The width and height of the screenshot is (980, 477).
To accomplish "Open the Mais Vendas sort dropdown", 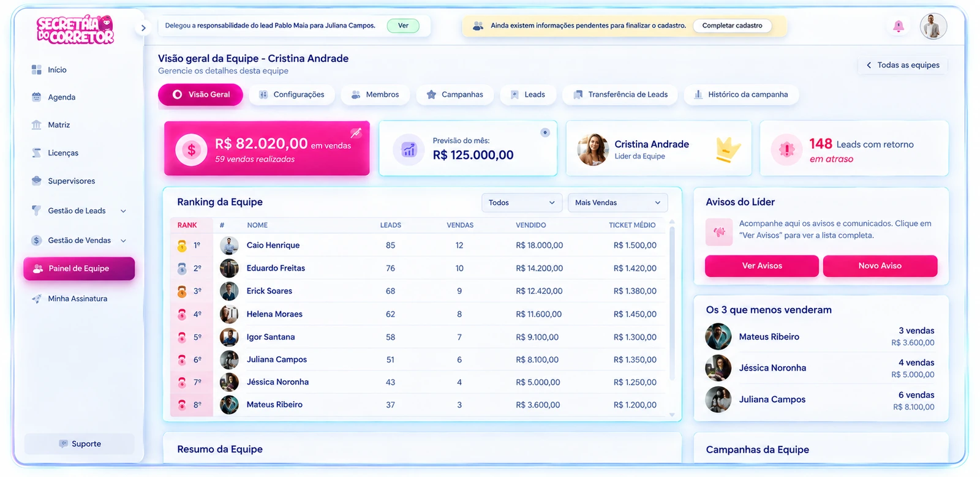I will coord(617,203).
